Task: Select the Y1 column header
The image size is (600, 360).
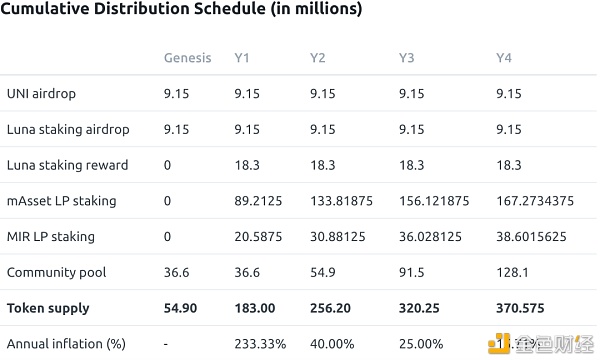Action: pos(242,58)
